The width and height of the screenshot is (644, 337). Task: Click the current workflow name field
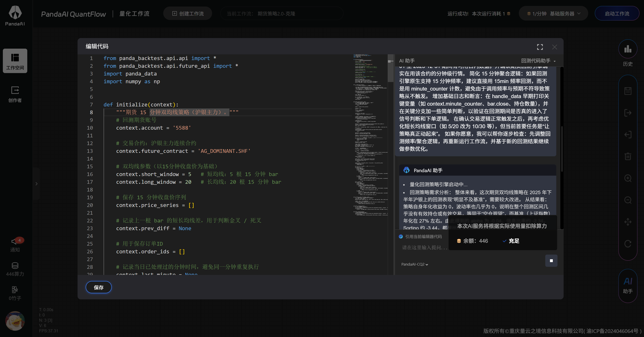(x=282, y=13)
